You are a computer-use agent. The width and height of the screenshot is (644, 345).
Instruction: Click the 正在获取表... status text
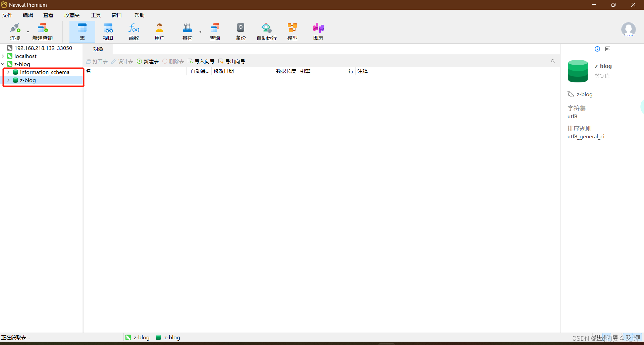(16, 337)
